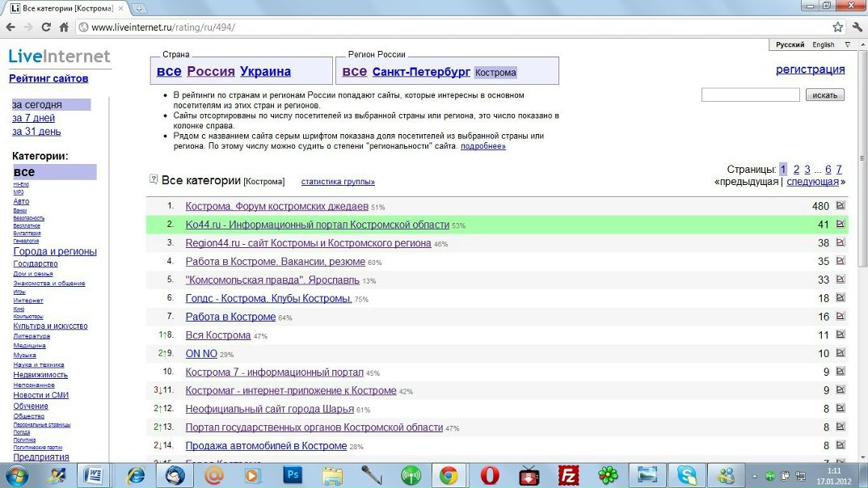Viewport: 868px width, 488px height.
Task: Show hidden system tray icons
Action: 754,476
